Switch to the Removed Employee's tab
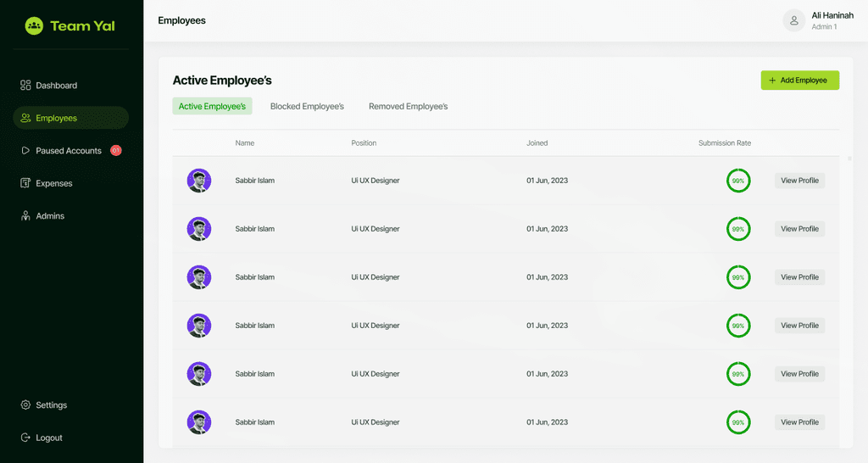 (x=408, y=107)
